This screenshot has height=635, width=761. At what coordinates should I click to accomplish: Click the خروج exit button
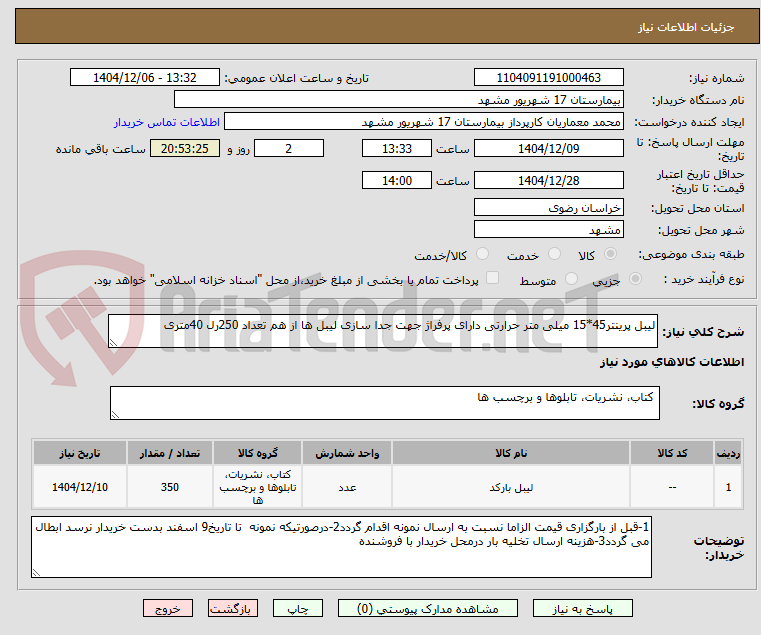pyautogui.click(x=167, y=608)
